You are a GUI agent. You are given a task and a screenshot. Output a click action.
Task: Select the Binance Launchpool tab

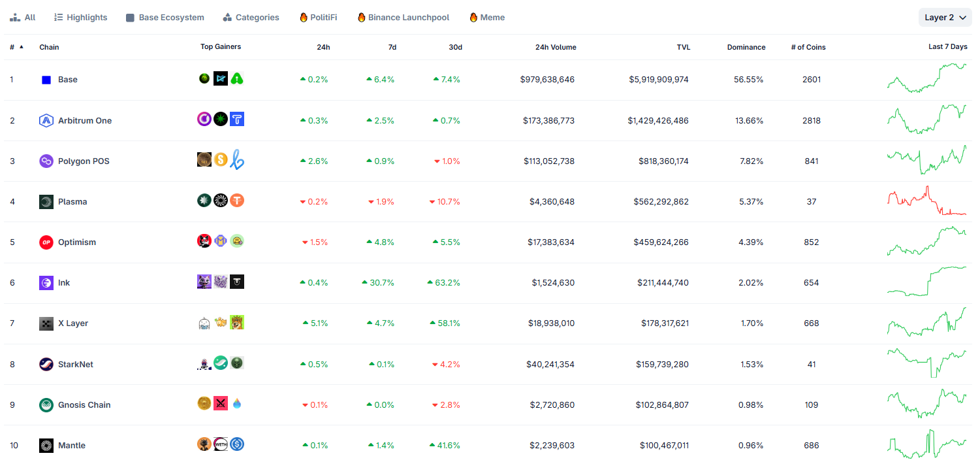403,18
